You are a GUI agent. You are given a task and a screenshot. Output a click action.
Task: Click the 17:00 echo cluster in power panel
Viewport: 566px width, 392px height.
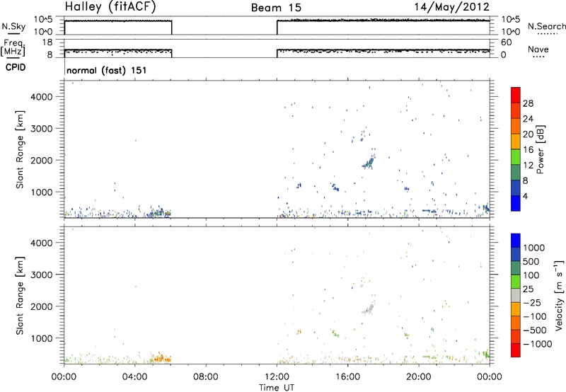click(368, 163)
